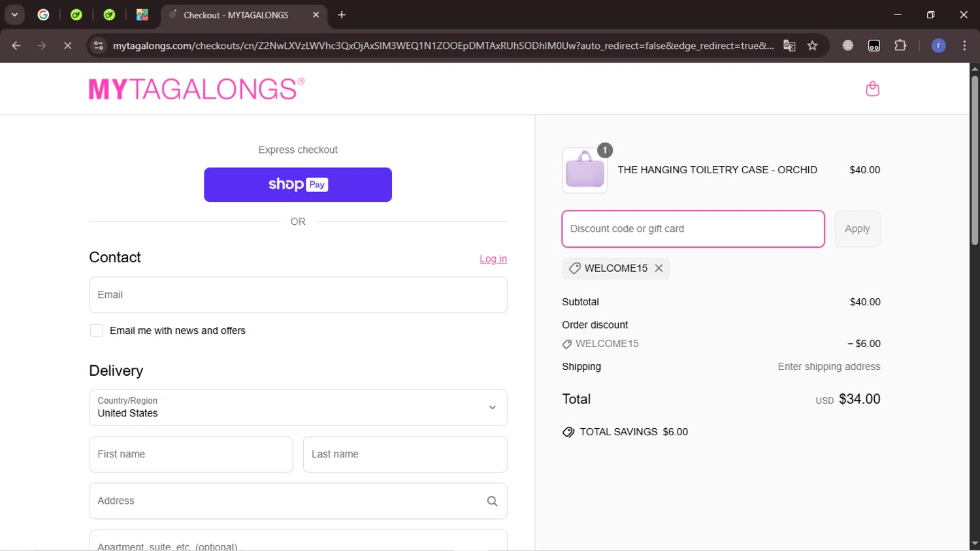
Task: Open the browser extensions puzzle icon
Action: (x=900, y=46)
